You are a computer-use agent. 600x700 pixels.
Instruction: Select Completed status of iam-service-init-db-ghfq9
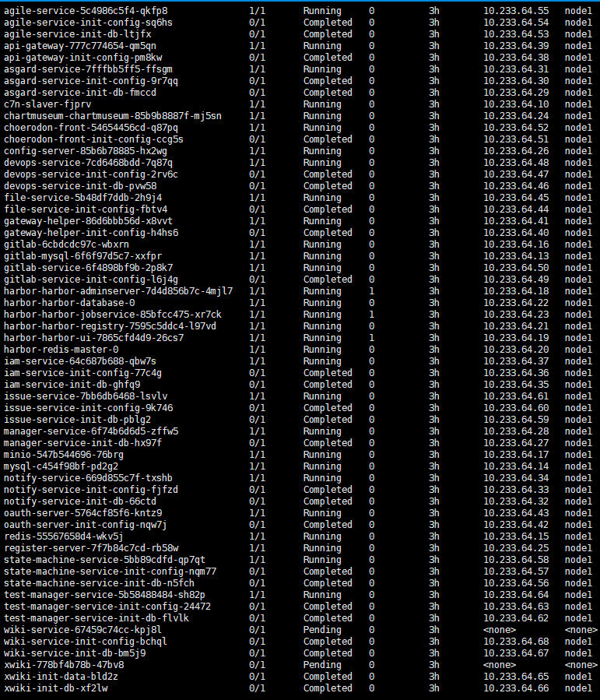click(x=328, y=385)
